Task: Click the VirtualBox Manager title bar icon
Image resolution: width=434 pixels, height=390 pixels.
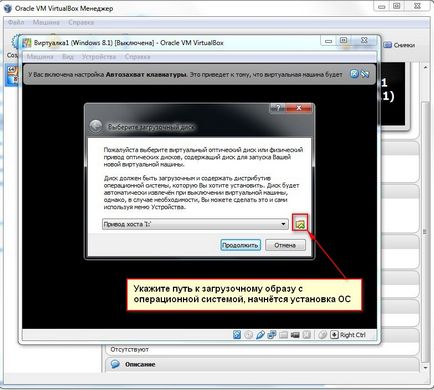Action: coord(7,8)
